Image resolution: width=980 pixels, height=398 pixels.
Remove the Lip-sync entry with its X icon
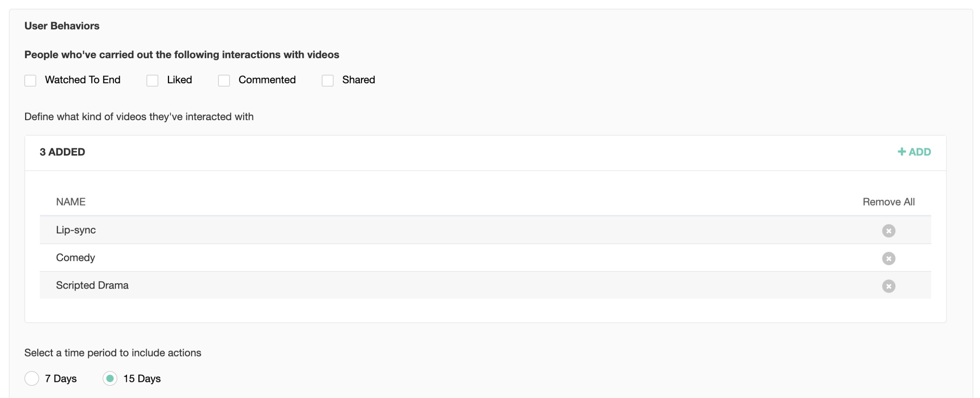tap(888, 231)
